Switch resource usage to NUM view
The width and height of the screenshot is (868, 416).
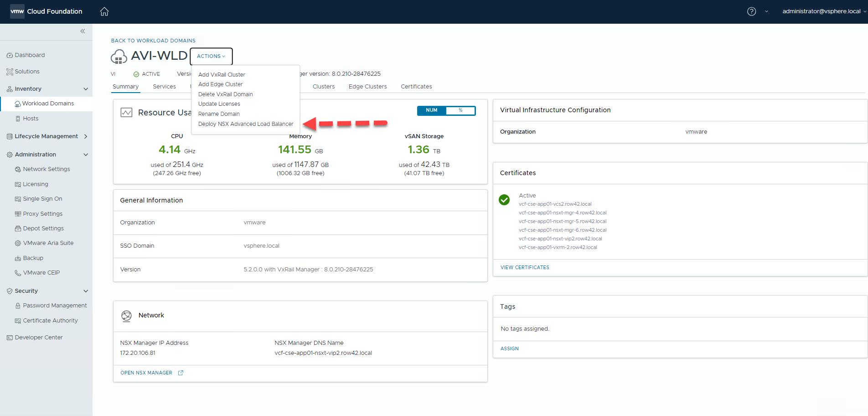point(431,110)
